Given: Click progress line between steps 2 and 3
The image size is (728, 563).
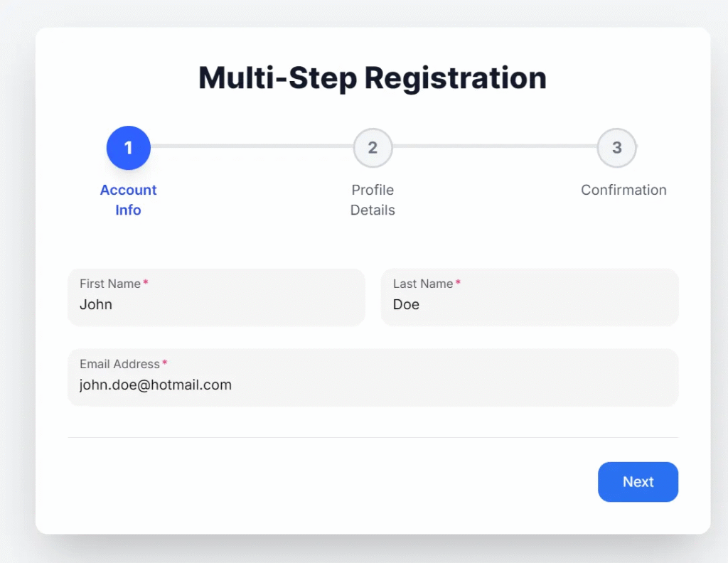Looking at the screenshot, I should pyautogui.click(x=494, y=146).
